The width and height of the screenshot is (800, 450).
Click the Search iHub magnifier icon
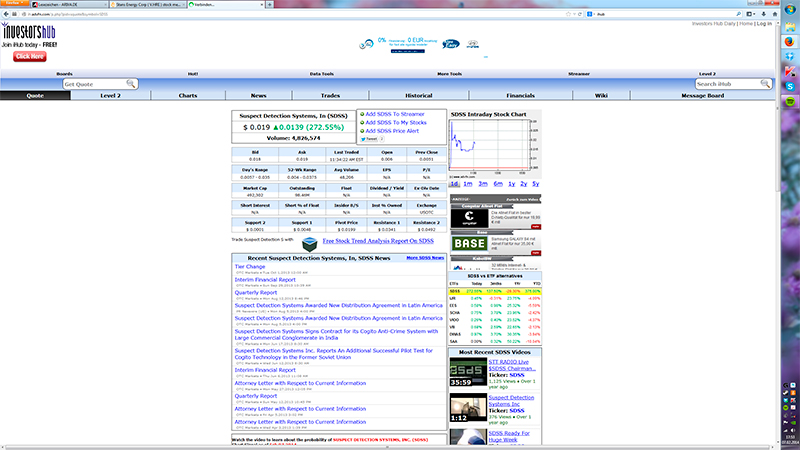tap(765, 84)
